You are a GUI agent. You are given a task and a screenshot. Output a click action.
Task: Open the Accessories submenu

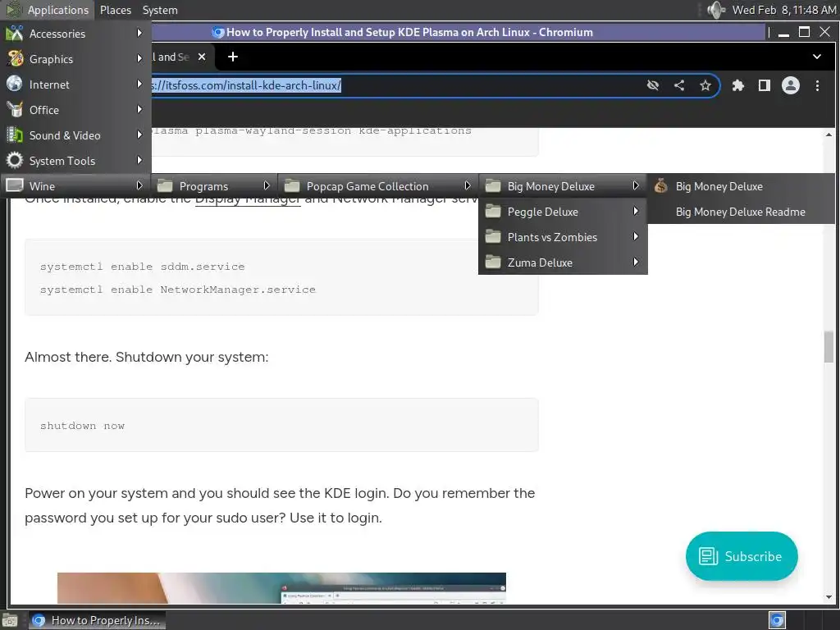75,33
